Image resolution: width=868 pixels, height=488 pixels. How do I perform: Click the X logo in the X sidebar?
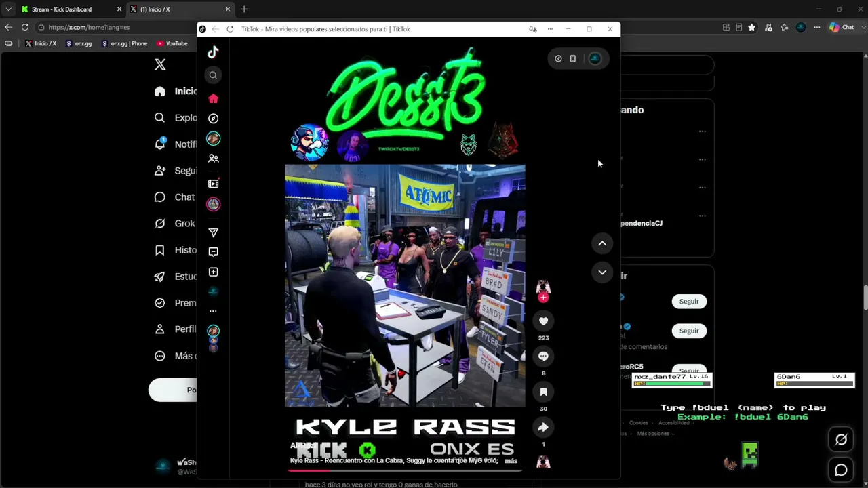tap(160, 64)
